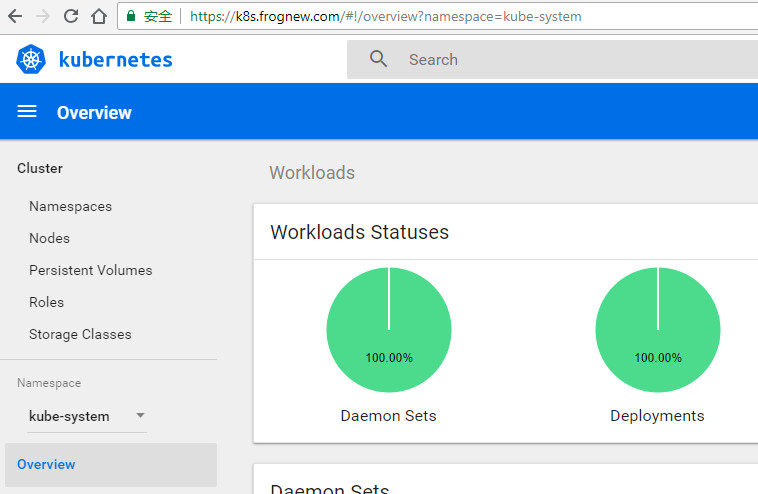
Task: Go to browser home page icon
Action: 99,16
